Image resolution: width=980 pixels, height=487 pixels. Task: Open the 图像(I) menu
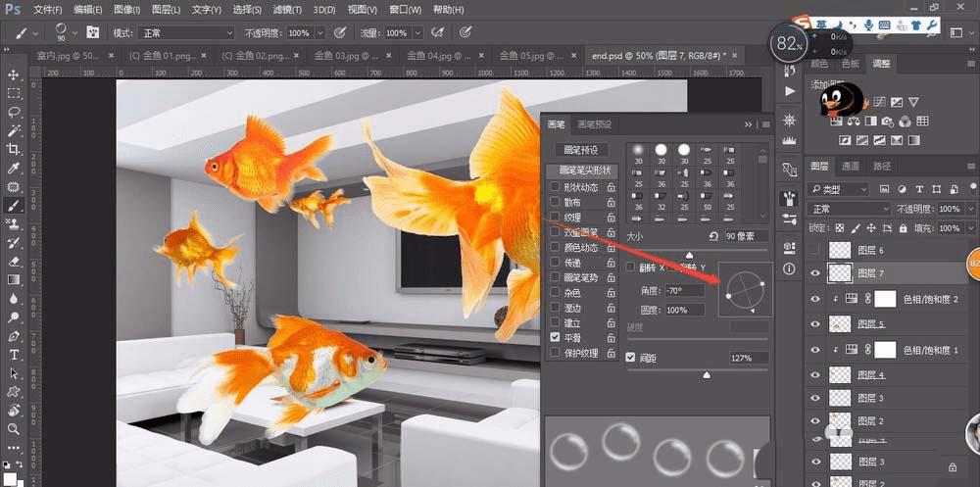coord(126,10)
